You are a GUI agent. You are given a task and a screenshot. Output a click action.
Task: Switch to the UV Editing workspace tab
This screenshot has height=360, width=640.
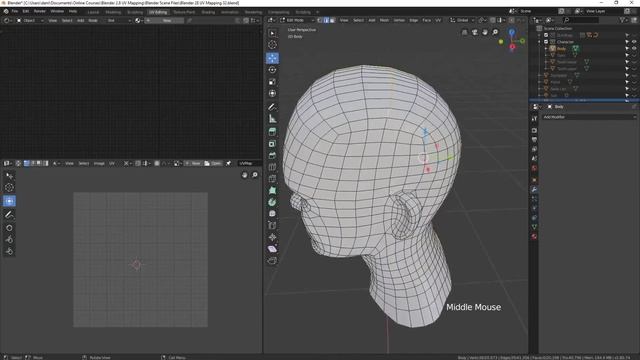(158, 12)
